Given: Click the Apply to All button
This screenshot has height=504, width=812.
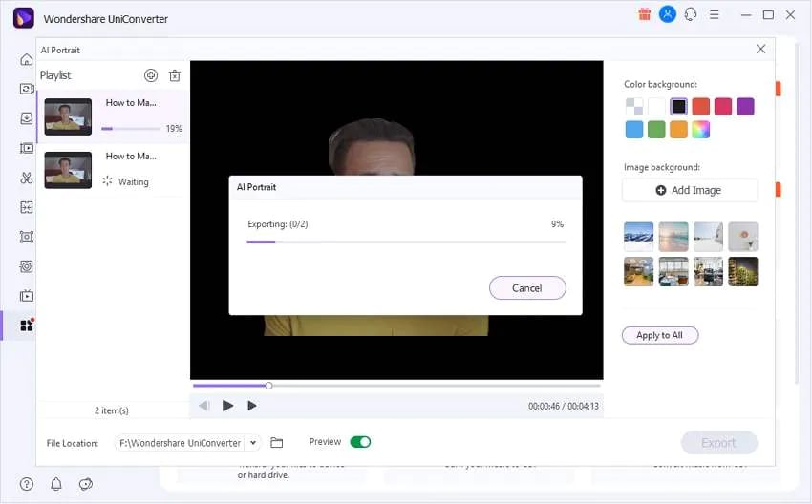Looking at the screenshot, I should coord(660,335).
